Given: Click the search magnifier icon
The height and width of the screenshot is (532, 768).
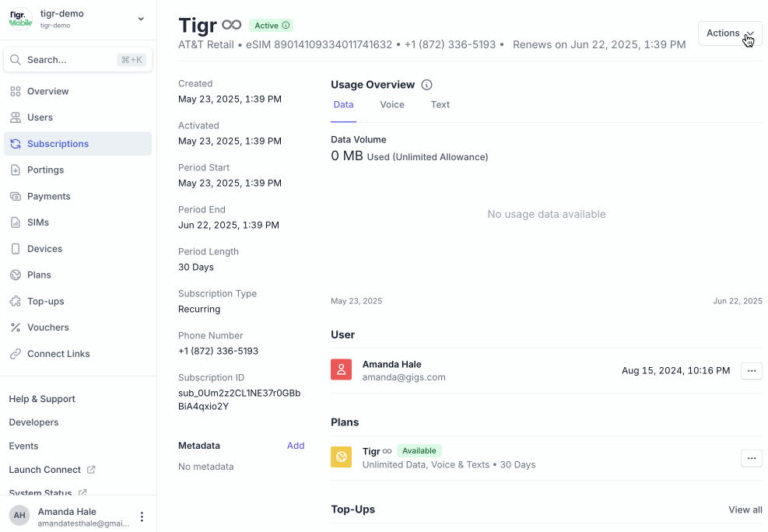Looking at the screenshot, I should 16,60.
